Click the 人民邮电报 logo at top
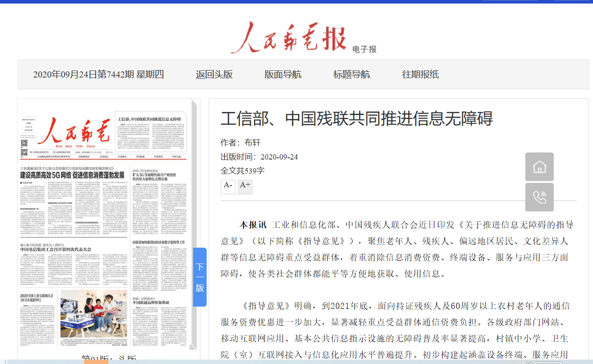The image size is (593, 364). click(x=289, y=38)
